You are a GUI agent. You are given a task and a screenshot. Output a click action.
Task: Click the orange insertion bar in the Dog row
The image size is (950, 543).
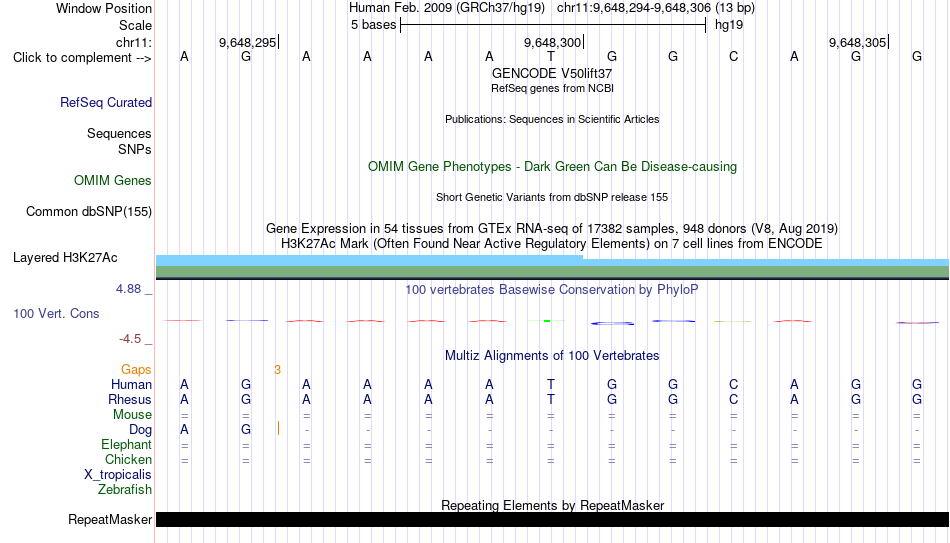pyautogui.click(x=278, y=428)
